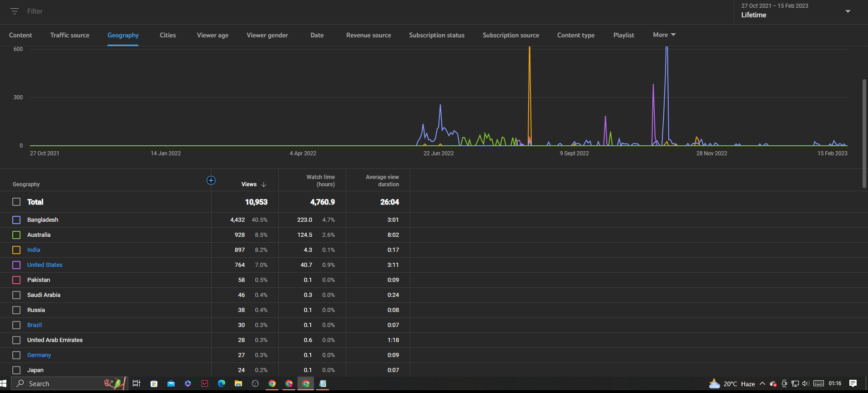
Task: Switch to the Content tab
Action: click(x=20, y=35)
